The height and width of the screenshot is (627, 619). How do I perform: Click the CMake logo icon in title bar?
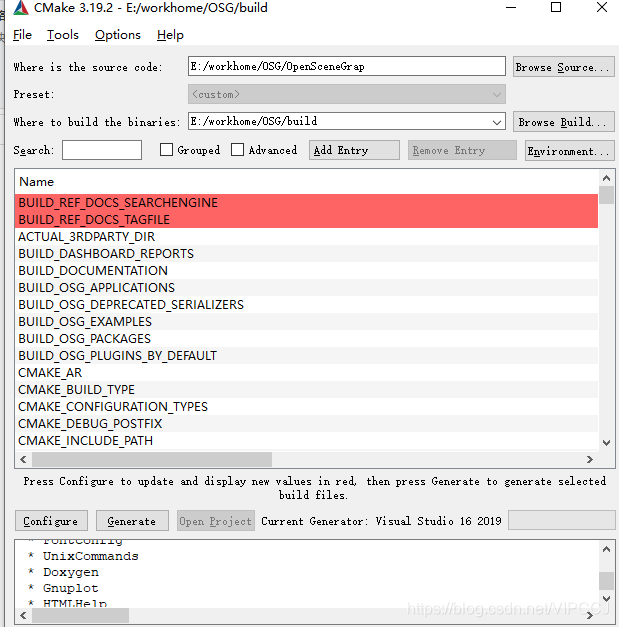[x=21, y=8]
